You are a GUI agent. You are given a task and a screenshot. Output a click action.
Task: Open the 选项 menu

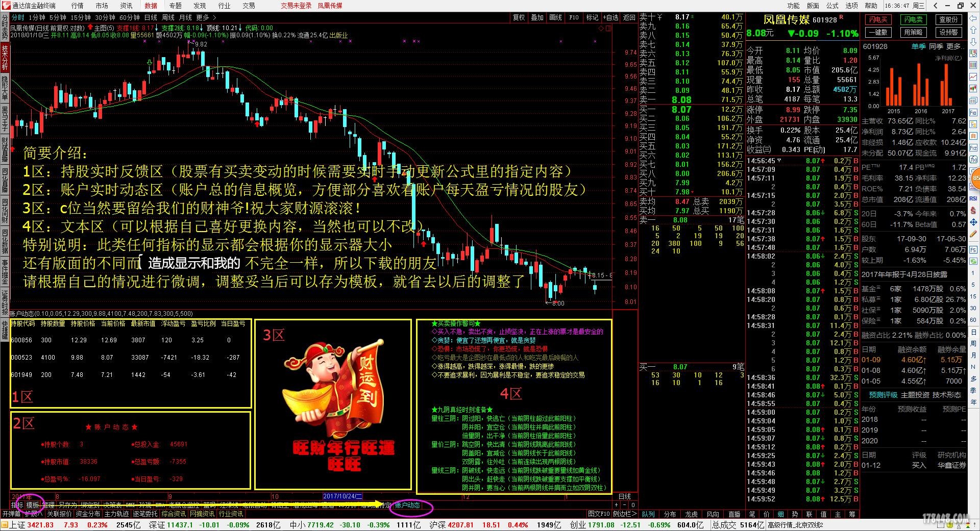pyautogui.click(x=852, y=6)
